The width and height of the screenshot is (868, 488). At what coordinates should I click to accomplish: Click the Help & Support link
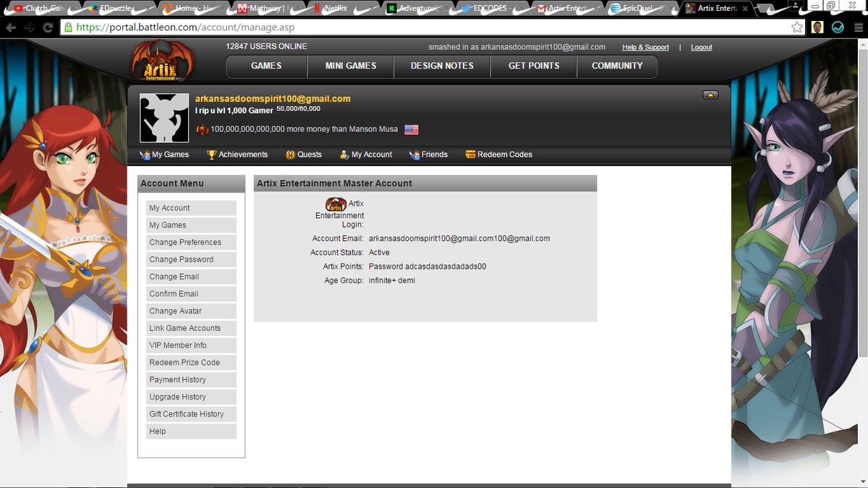pos(645,48)
